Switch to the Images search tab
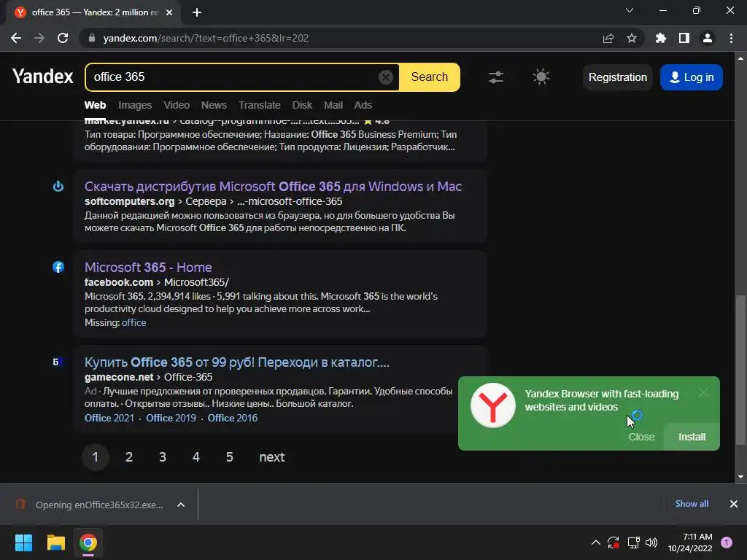The width and height of the screenshot is (747, 560). pyautogui.click(x=135, y=105)
